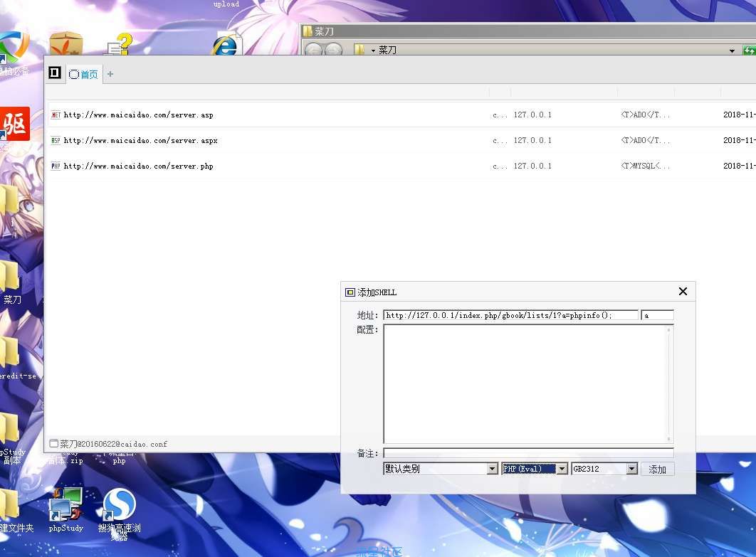Click inside the 配置 text area
The height and width of the screenshot is (557, 756).
pyautogui.click(x=528, y=384)
